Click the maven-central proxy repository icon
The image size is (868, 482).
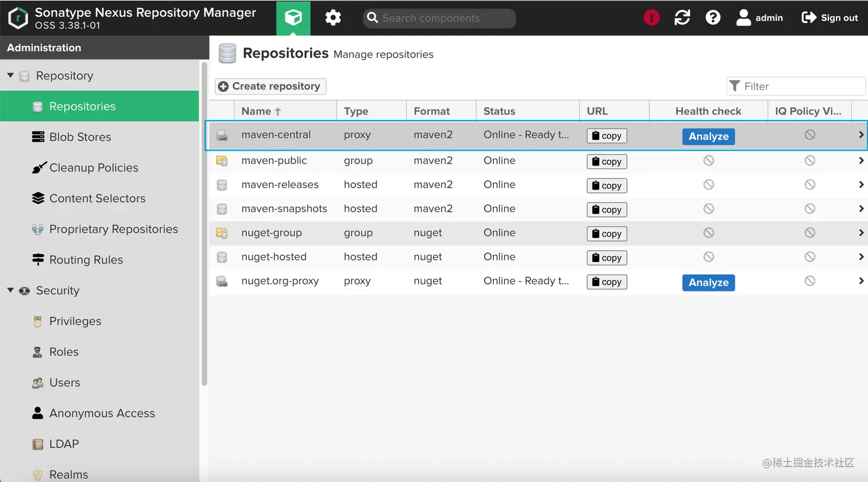click(222, 135)
